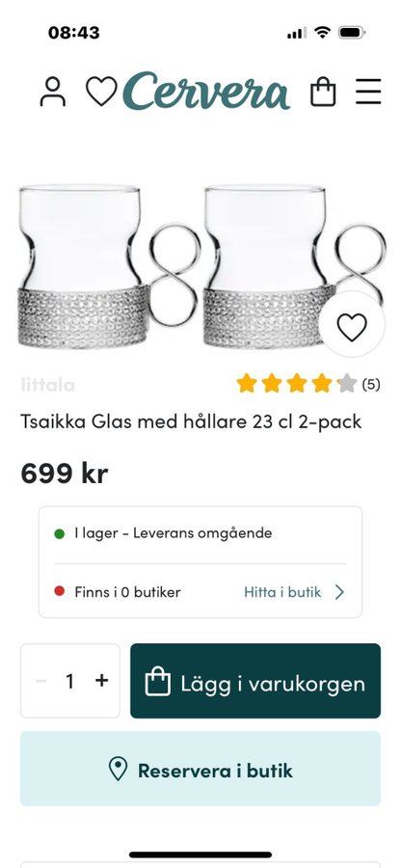
Task: Tap the bag icon in add-to-cart button
Action: click(x=158, y=682)
